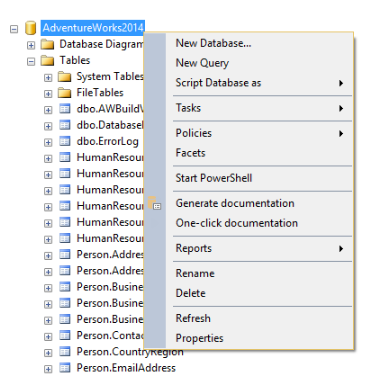Click the icon beside Generate documentation

click(155, 203)
